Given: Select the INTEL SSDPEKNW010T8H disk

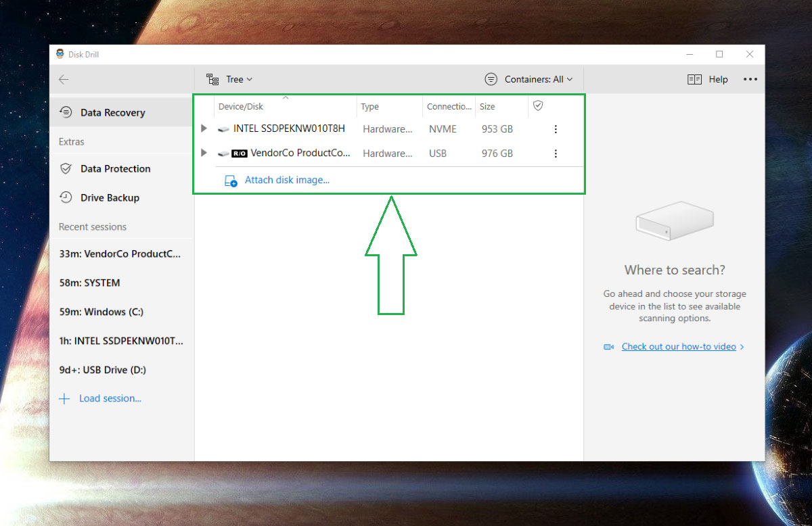Looking at the screenshot, I should pyautogui.click(x=289, y=128).
